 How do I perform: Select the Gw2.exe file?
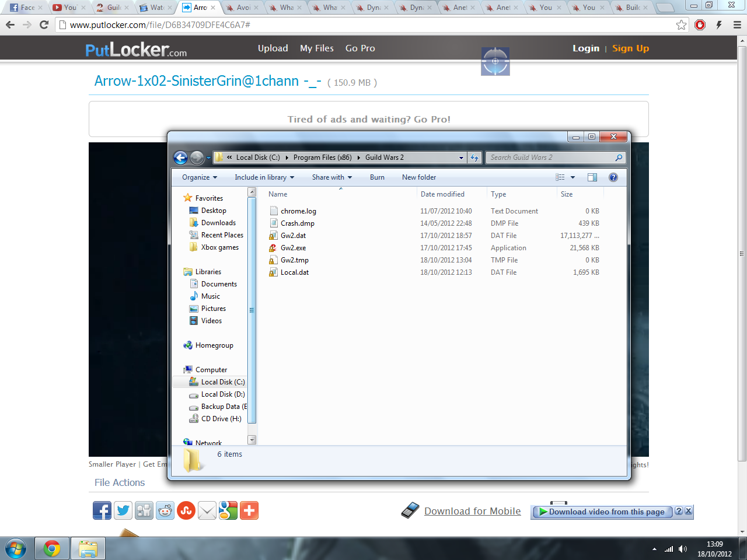293,248
